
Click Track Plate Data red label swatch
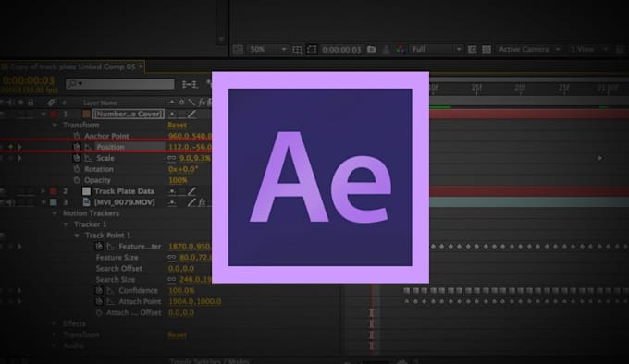(54, 191)
